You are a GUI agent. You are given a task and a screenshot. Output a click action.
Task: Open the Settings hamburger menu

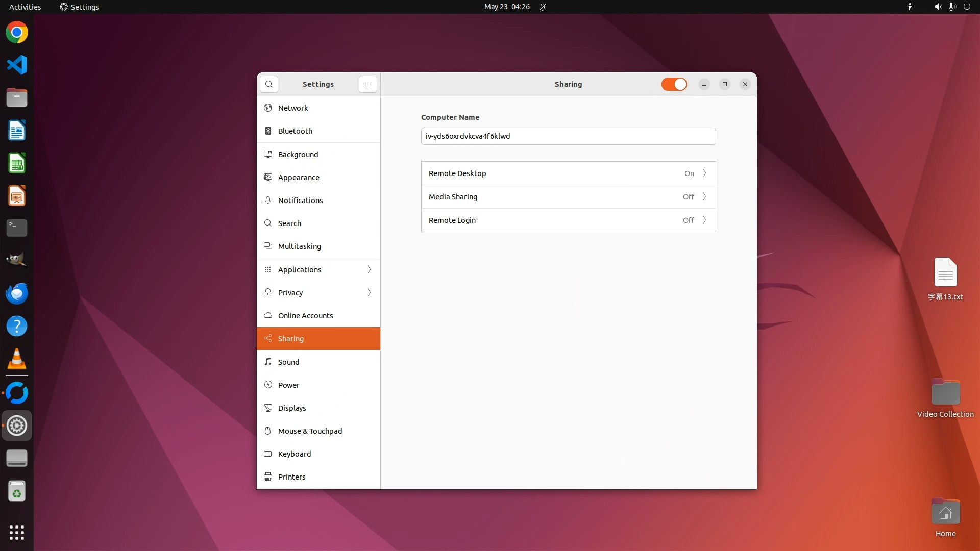(x=367, y=84)
